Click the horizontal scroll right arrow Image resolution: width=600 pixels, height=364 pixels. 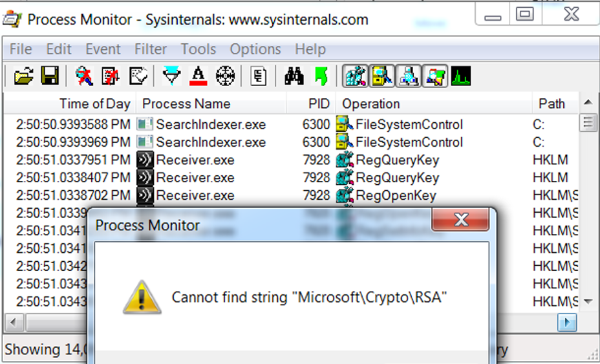coord(567,322)
